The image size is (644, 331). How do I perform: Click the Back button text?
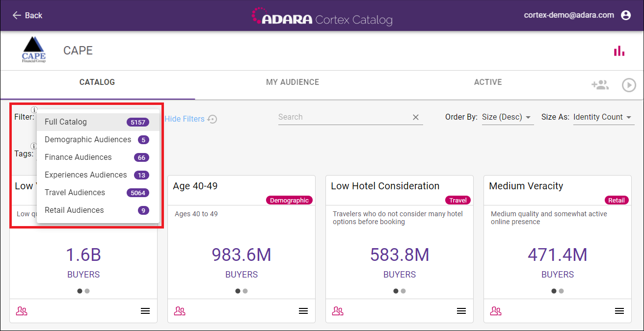click(x=33, y=15)
